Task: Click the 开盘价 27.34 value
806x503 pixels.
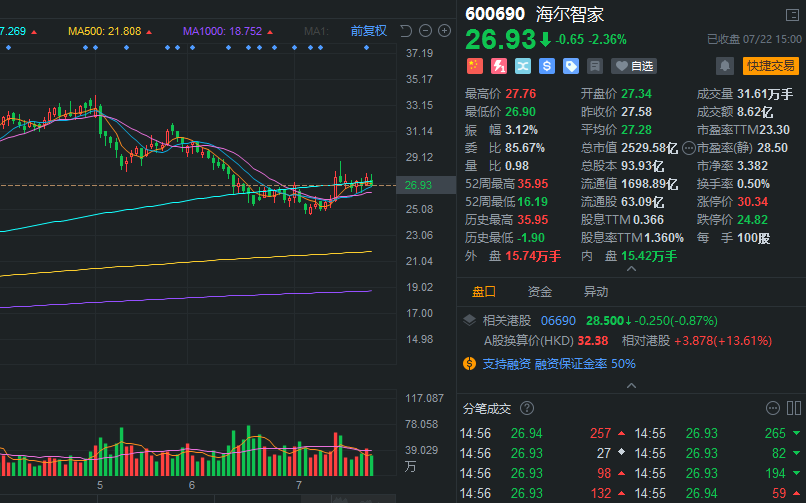Action: (x=636, y=94)
